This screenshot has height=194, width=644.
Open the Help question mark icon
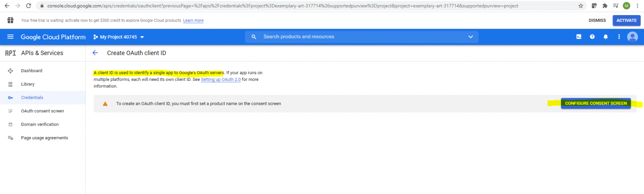pyautogui.click(x=592, y=37)
